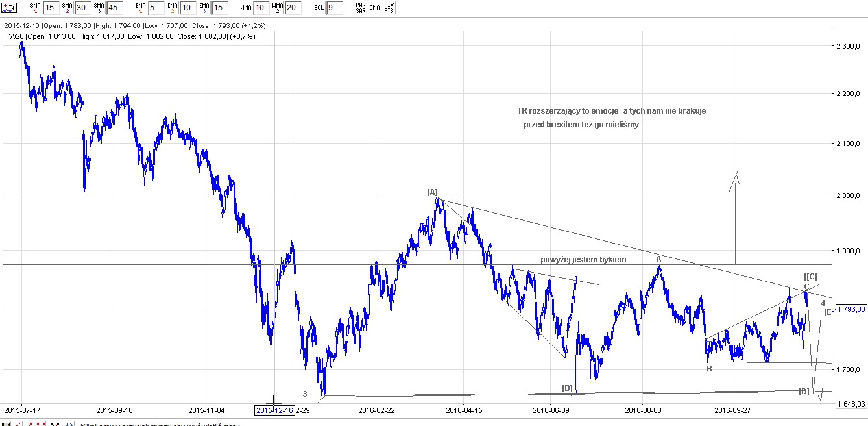This screenshot has height=426, width=868.
Task: Click the 2016-02-22 date label
Action: (x=376, y=410)
